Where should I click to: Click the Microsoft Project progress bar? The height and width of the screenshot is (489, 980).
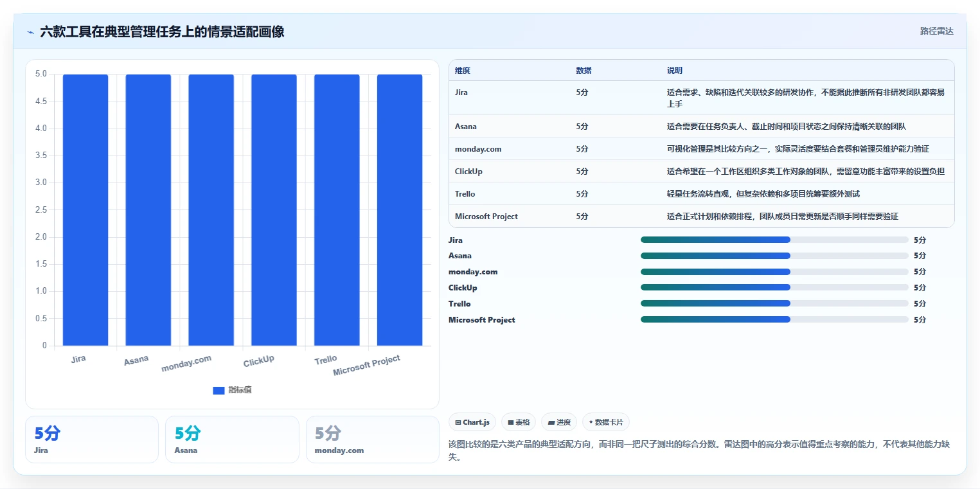774,319
